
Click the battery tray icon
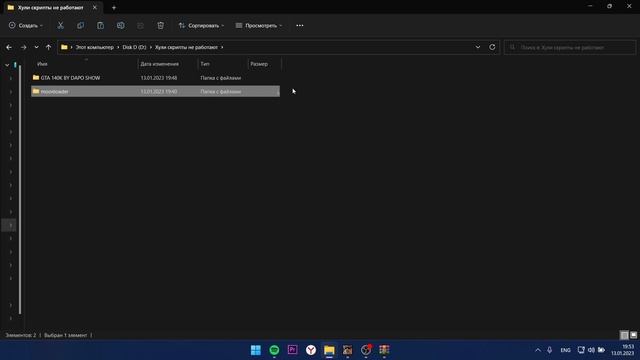(601, 350)
